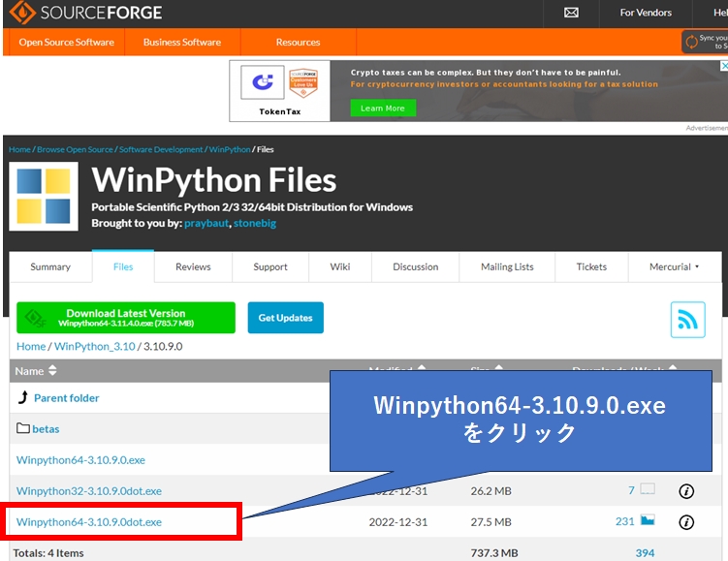The width and height of the screenshot is (728, 561).
Task: Click the 231 weekly downloads count
Action: (625, 521)
